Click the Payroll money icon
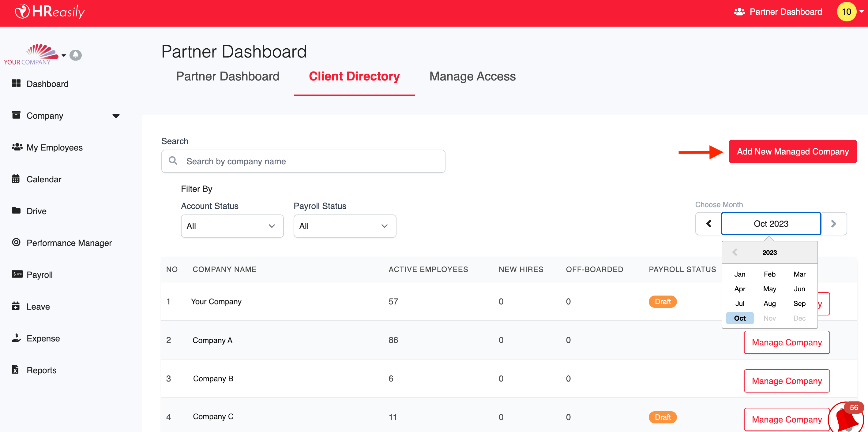 (x=17, y=274)
